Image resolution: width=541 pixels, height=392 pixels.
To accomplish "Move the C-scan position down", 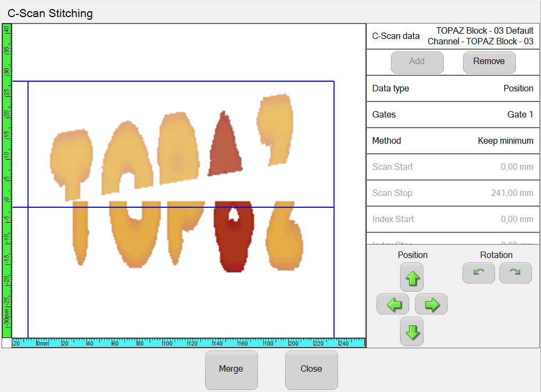I will pos(412,331).
